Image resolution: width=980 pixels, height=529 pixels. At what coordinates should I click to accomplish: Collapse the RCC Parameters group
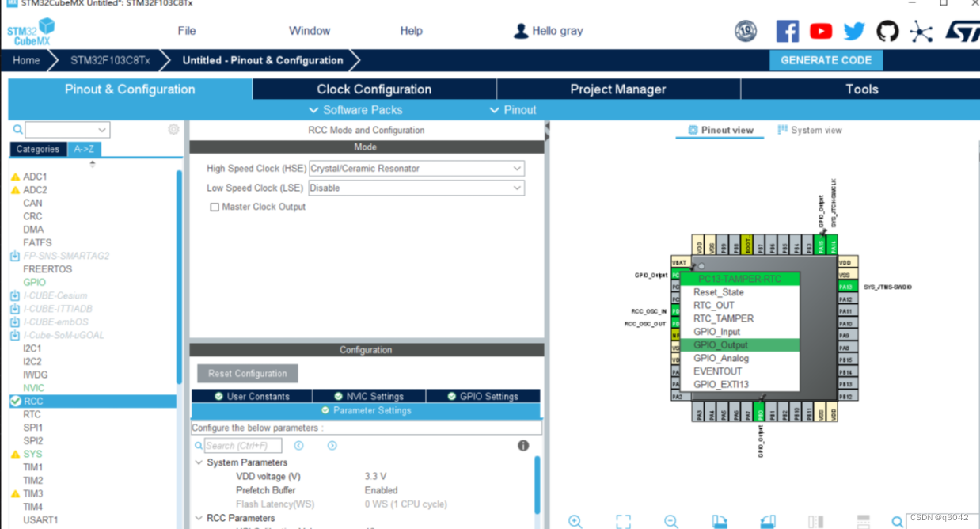coord(199,518)
